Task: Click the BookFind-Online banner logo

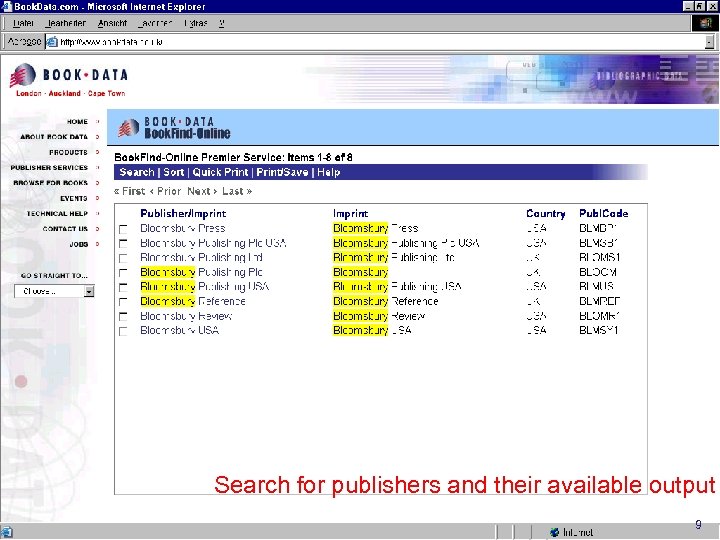Action: point(174,127)
